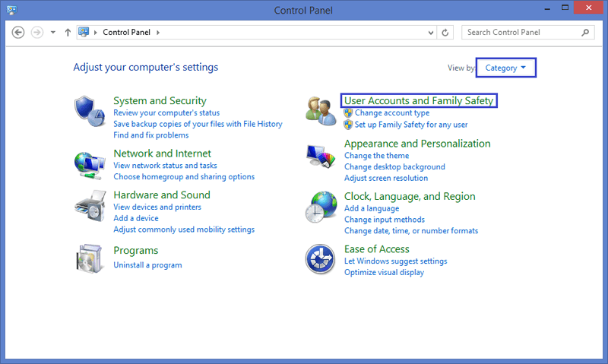This screenshot has height=364, width=608.
Task: Click the Control Panel title bar window icon
Action: (x=11, y=10)
